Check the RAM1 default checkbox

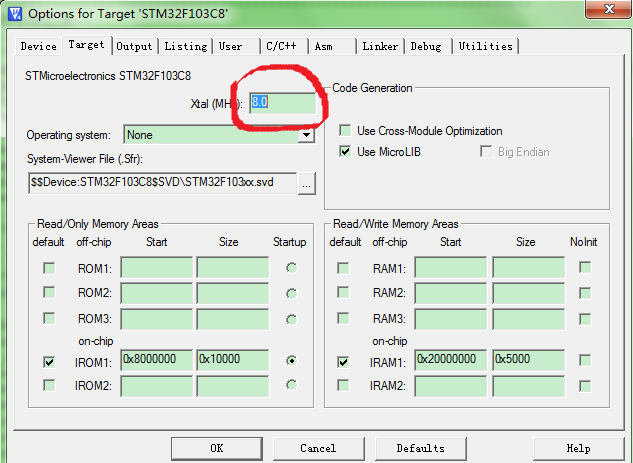tap(343, 268)
